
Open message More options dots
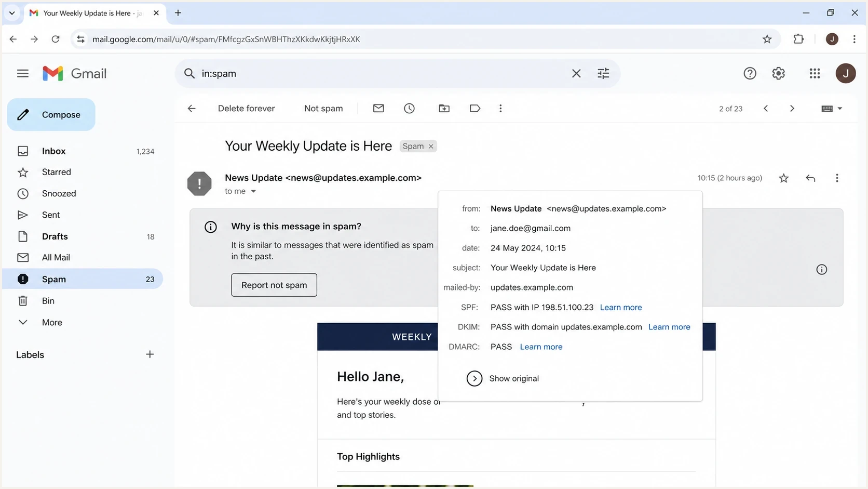point(837,178)
